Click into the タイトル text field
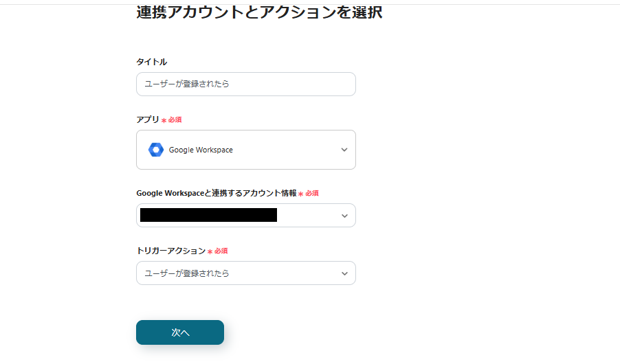The height and width of the screenshot is (364, 620). coord(245,84)
